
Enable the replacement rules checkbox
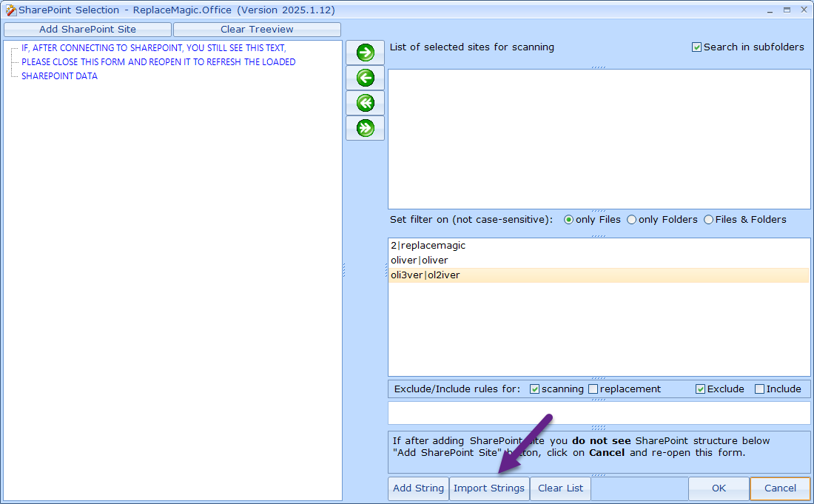click(593, 389)
